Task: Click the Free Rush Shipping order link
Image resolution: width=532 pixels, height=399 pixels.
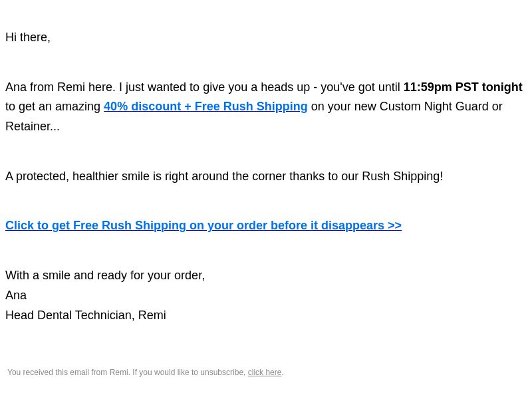Action: pyautogui.click(x=203, y=225)
